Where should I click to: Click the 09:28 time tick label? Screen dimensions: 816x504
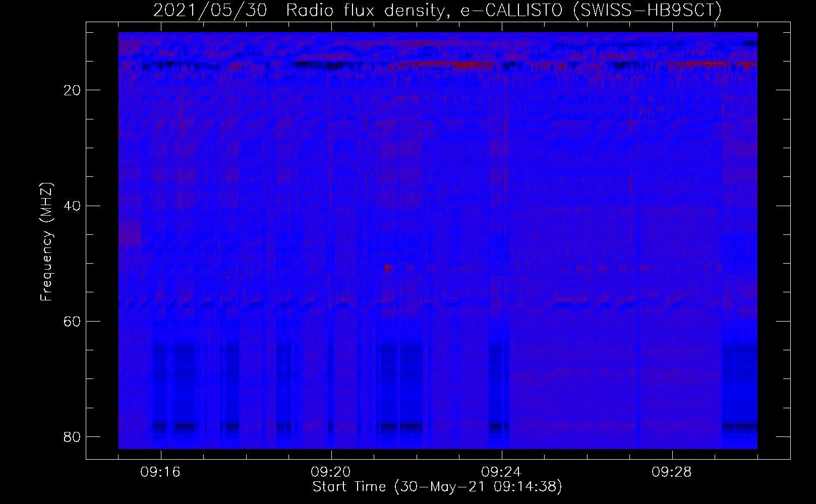tap(672, 473)
